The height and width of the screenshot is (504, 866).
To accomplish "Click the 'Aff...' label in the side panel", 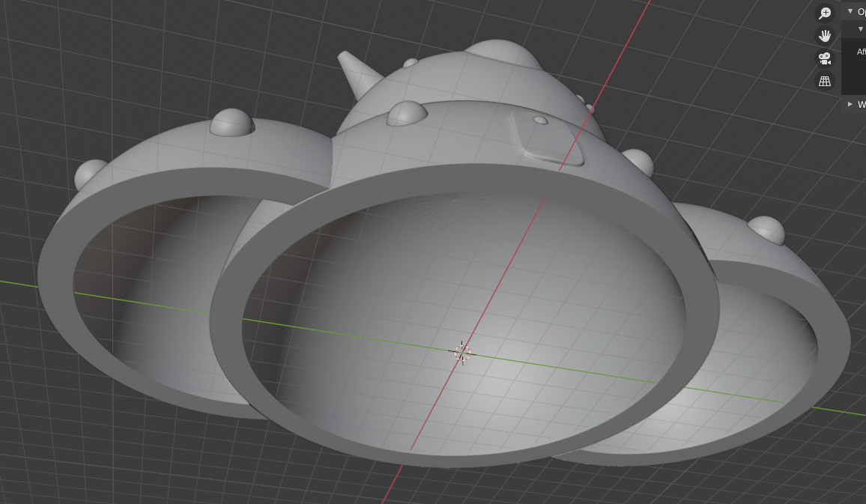I will [x=860, y=51].
